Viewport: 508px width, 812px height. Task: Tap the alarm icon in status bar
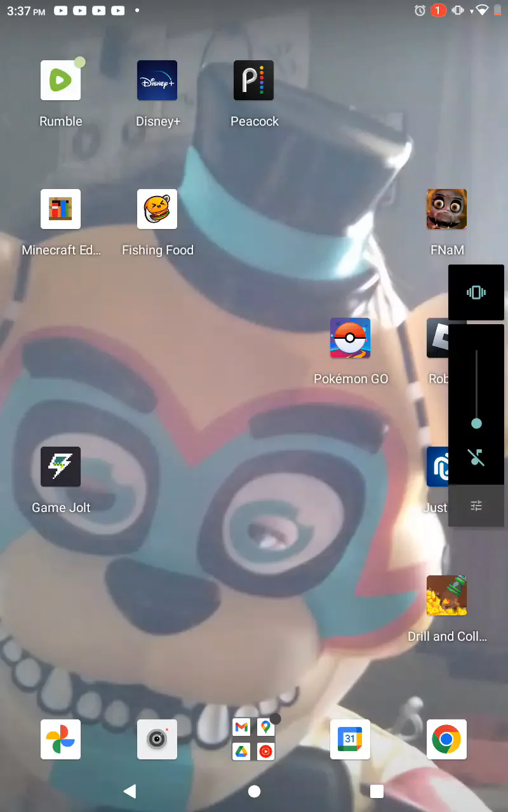coord(420,10)
